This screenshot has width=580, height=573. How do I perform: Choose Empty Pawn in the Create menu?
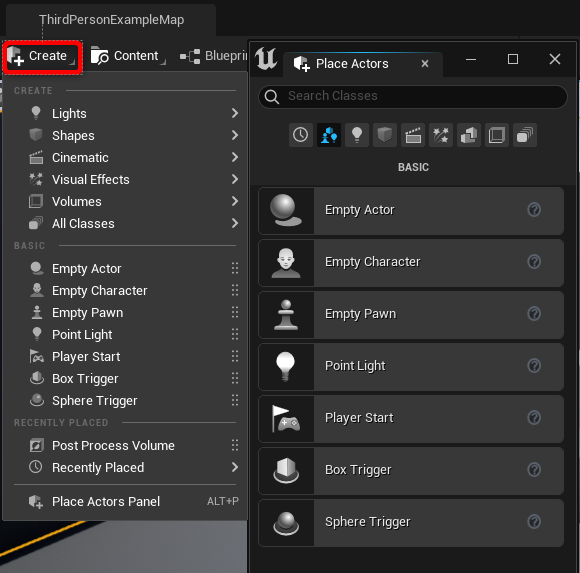(125, 313)
